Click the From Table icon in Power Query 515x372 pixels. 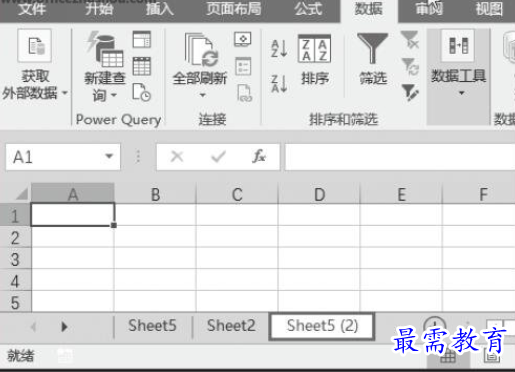tap(142, 66)
